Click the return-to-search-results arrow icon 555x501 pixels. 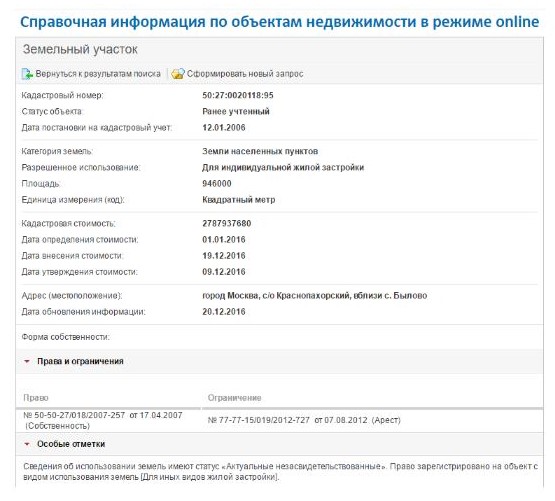pyautogui.click(x=27, y=74)
